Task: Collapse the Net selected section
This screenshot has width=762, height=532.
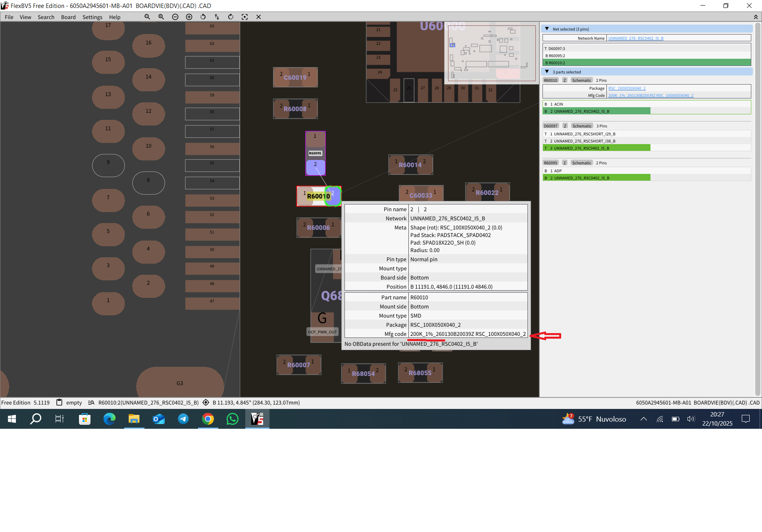Action: click(x=547, y=29)
